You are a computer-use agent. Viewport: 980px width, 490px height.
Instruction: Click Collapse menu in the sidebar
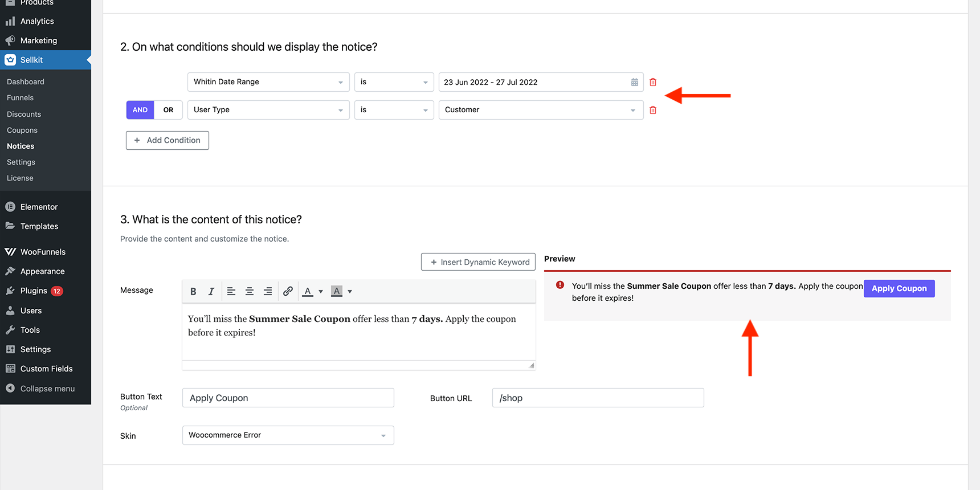[46, 389]
